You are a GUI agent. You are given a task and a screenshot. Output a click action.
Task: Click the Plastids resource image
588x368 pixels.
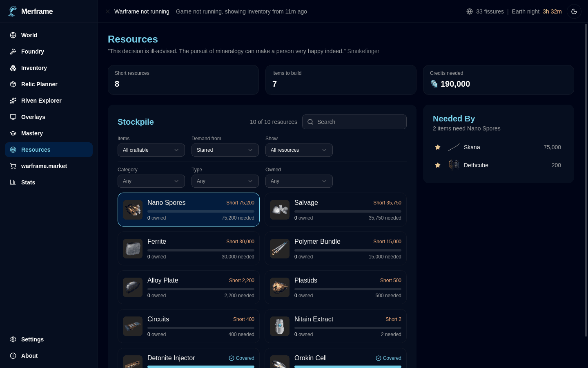pyautogui.click(x=280, y=287)
